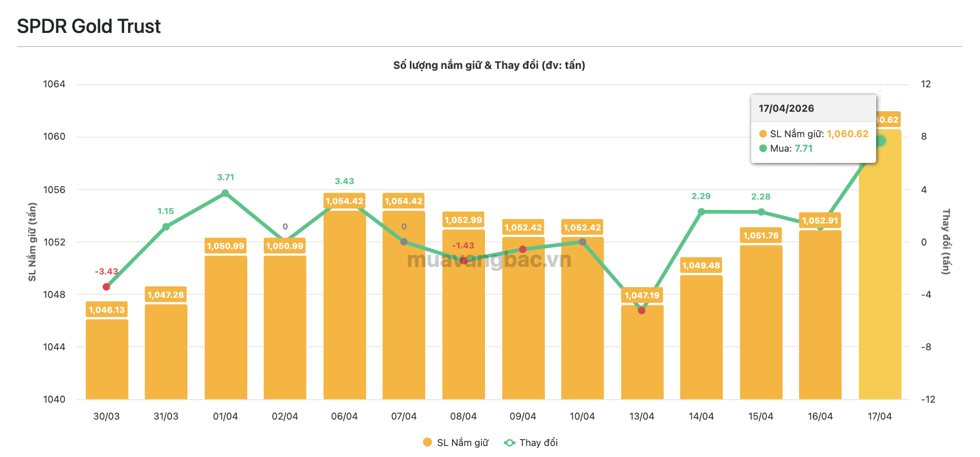This screenshot has height=457, width=980.
Task: Click the 06/04 holdings bar
Action: point(344,304)
